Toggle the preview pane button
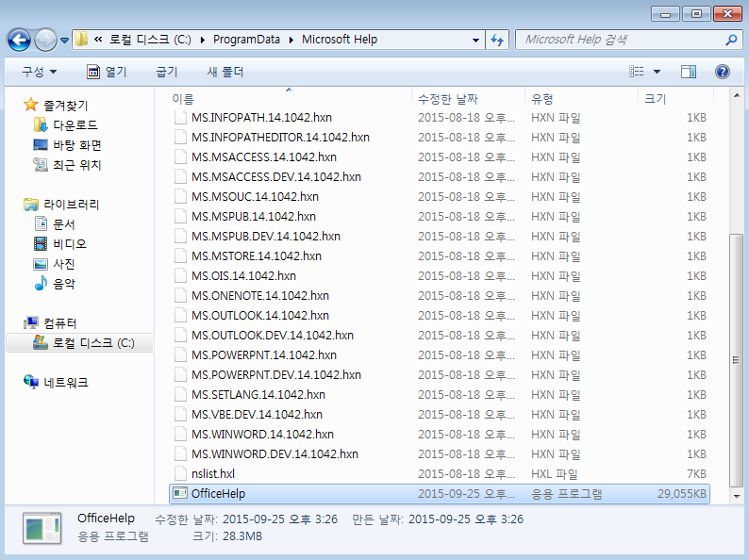This screenshot has width=749, height=560. click(689, 72)
